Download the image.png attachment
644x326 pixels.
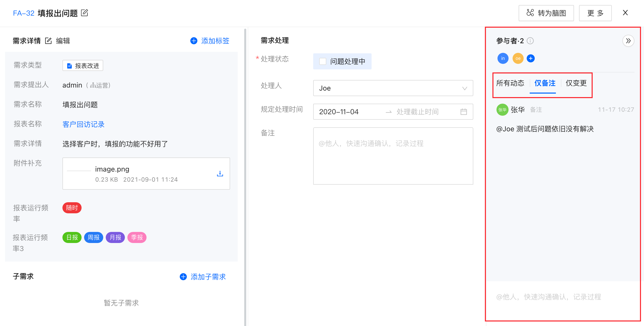(220, 174)
